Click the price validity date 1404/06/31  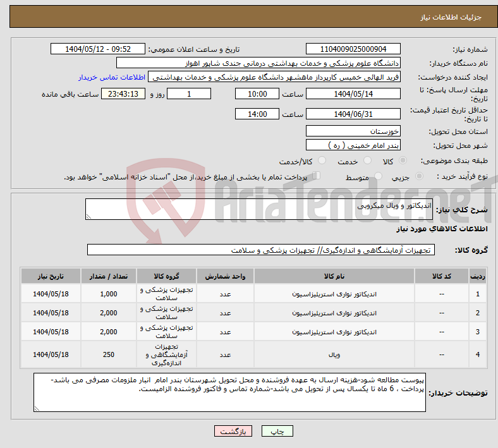click(x=353, y=114)
